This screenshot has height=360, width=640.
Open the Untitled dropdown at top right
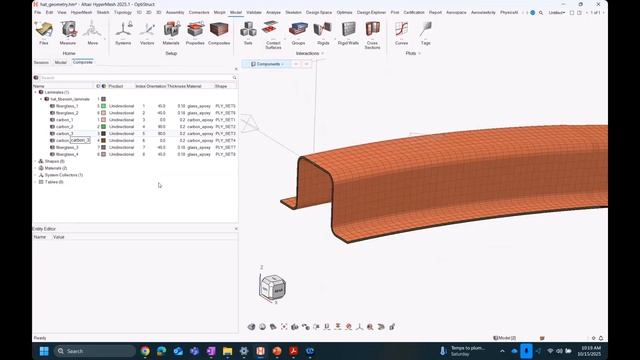[x=557, y=13]
